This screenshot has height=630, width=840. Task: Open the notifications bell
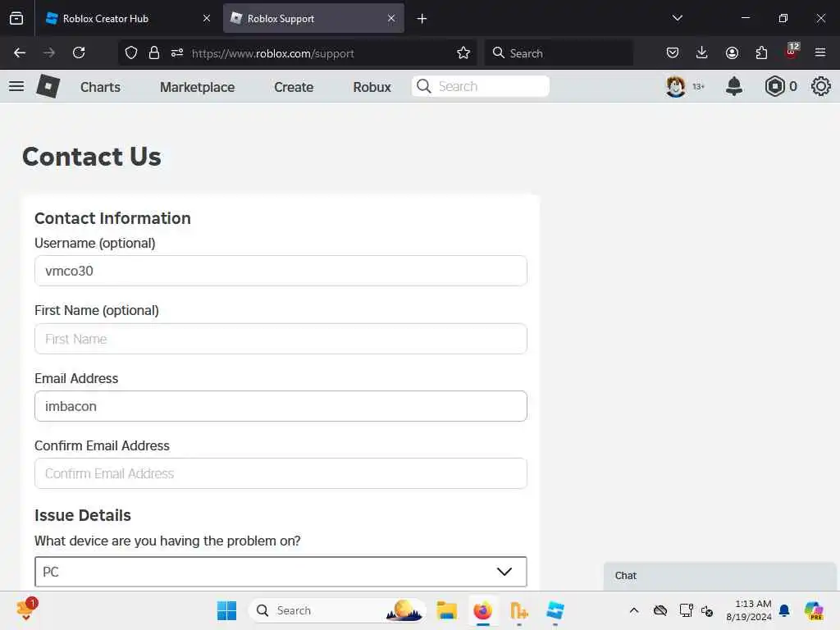pos(733,86)
